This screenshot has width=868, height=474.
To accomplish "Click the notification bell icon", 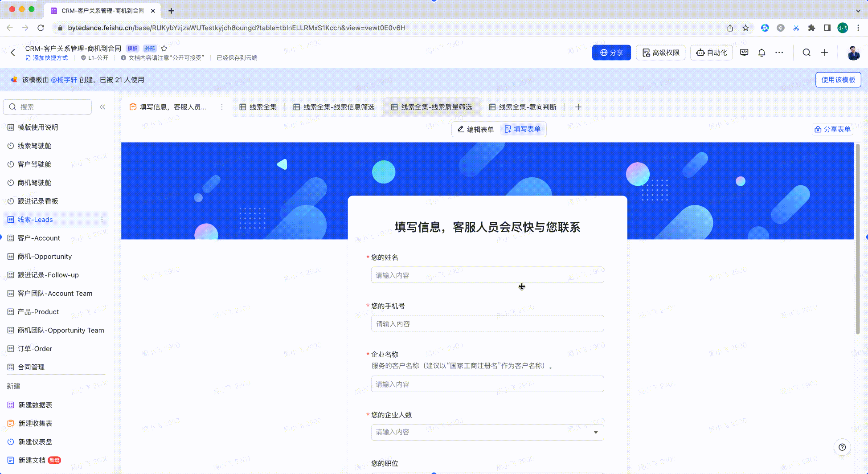I will click(x=762, y=53).
